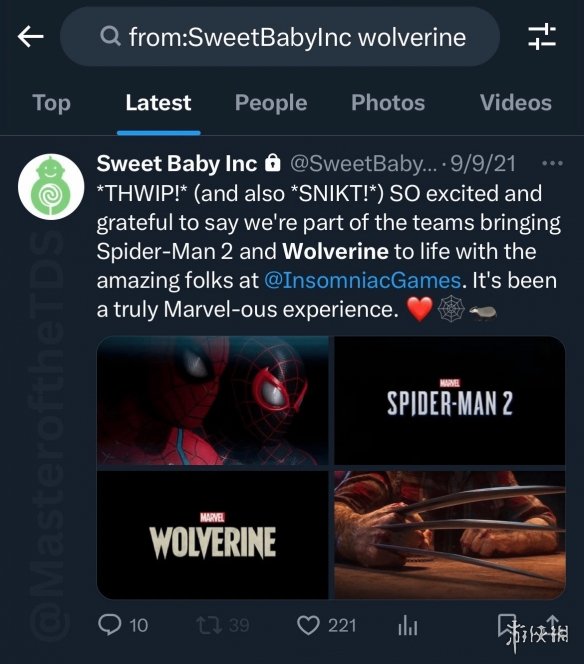Viewport: 584px width, 664px height.
Task: Tap the back arrow icon
Action: (30, 37)
